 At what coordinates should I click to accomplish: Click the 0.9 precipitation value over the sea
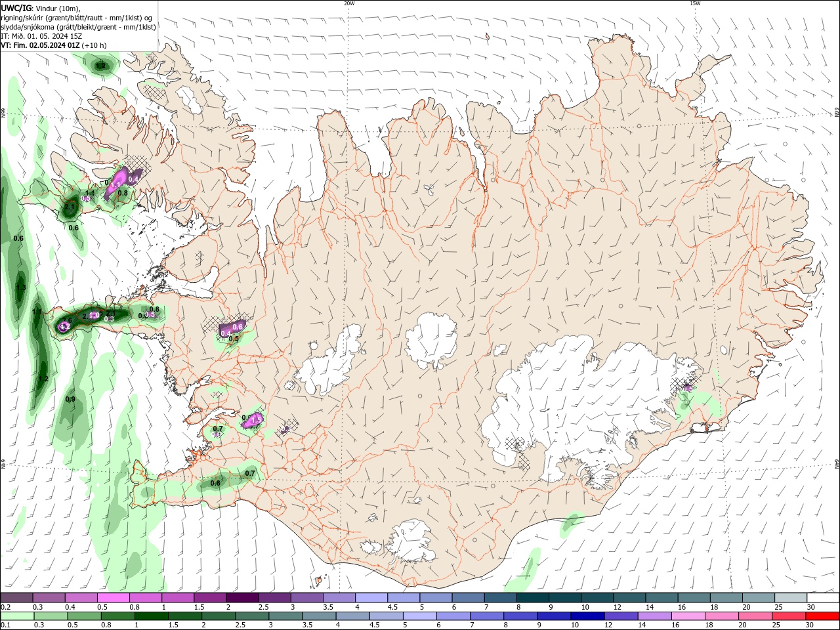click(70, 399)
